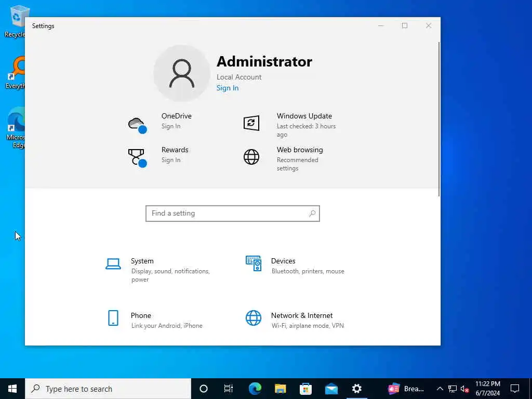The image size is (532, 399).
Task: Open the Phone category title
Action: point(141,315)
